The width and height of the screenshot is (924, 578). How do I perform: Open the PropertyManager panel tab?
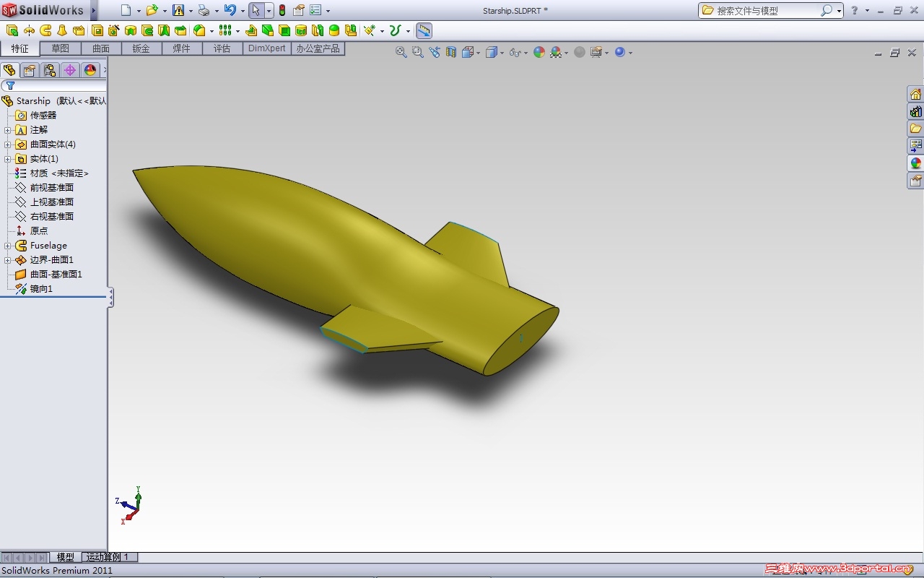point(29,70)
